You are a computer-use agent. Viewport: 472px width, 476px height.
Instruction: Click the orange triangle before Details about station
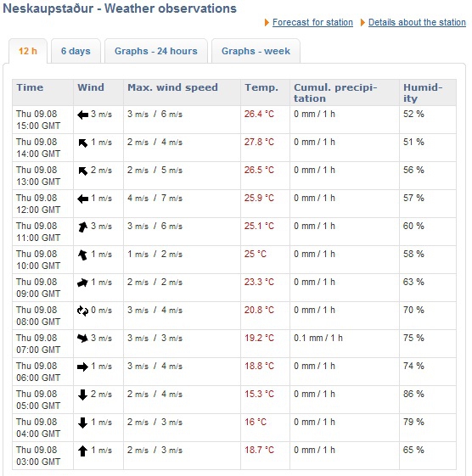(x=362, y=22)
